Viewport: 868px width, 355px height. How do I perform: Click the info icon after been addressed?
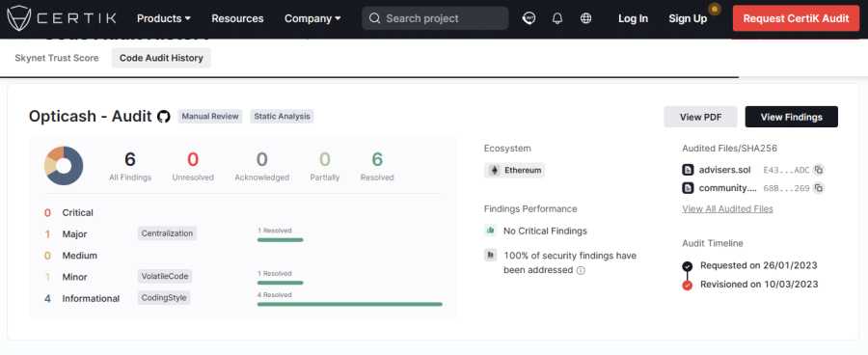(x=581, y=270)
